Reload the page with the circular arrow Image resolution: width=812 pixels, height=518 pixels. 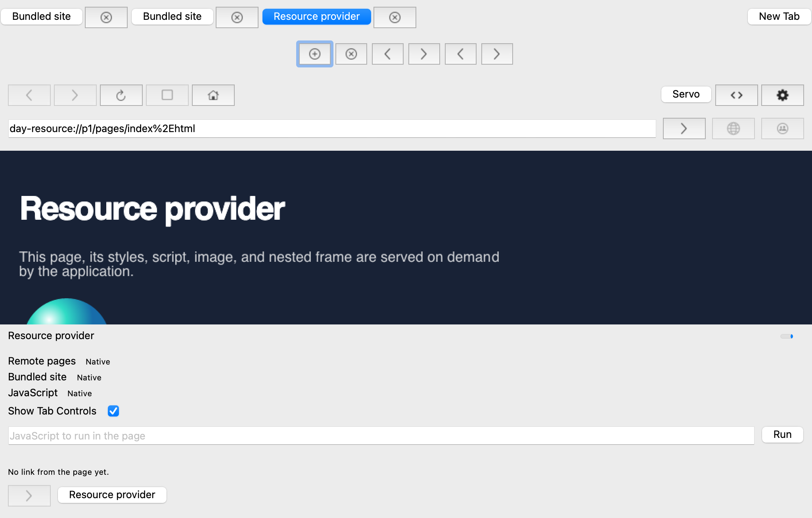point(121,95)
